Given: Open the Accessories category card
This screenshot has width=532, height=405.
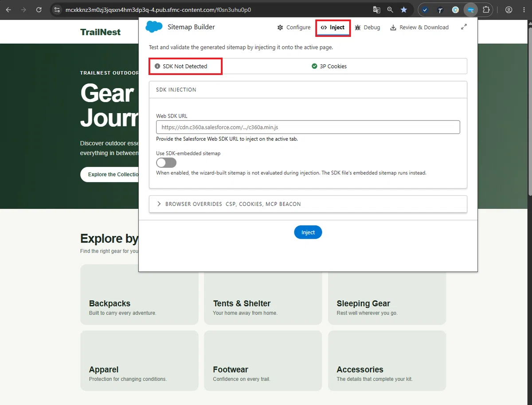Looking at the screenshot, I should 387,361.
